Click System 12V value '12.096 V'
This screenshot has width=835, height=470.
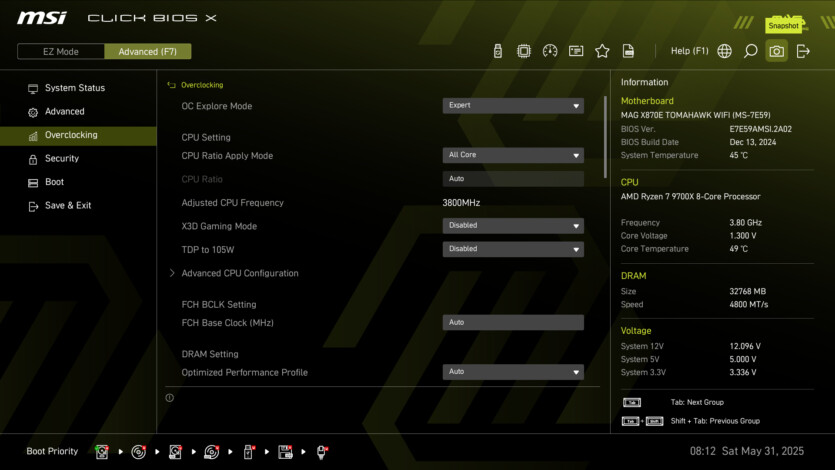click(745, 346)
